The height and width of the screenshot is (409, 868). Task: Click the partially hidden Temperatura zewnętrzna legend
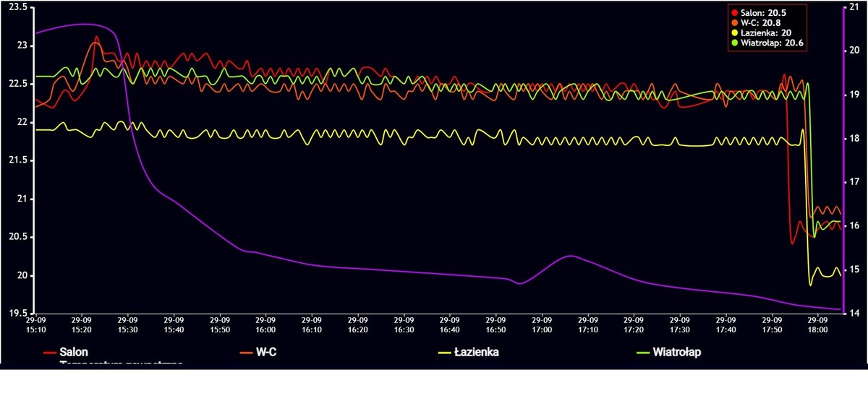coord(121,363)
